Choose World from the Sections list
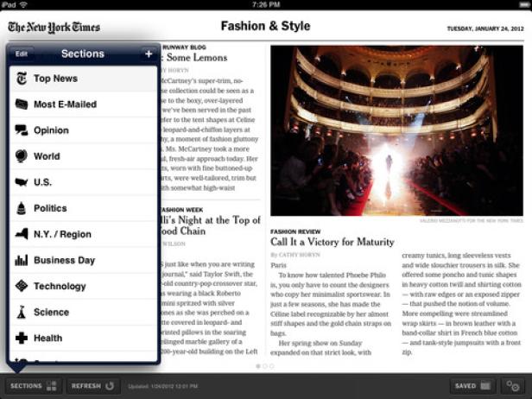 coord(84,156)
